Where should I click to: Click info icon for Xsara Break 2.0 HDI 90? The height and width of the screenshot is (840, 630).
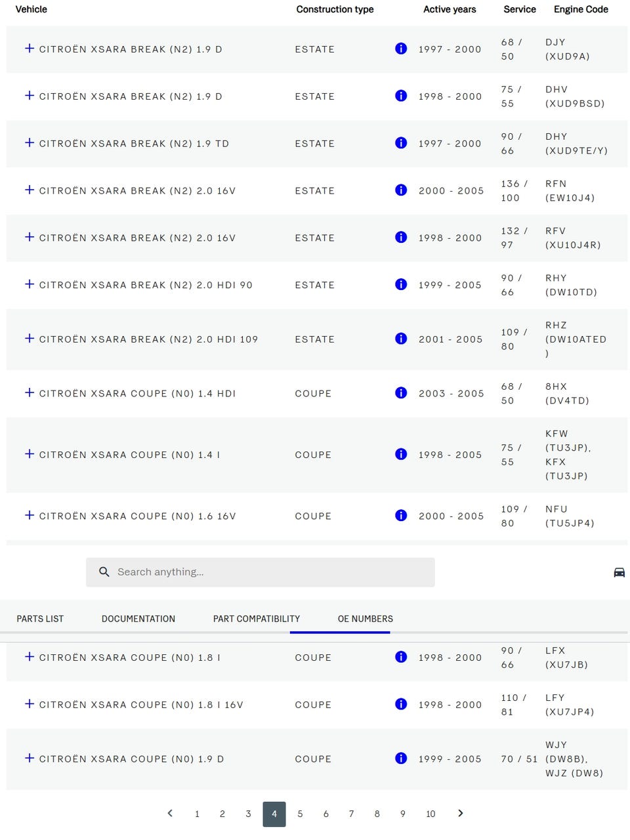[x=401, y=285]
